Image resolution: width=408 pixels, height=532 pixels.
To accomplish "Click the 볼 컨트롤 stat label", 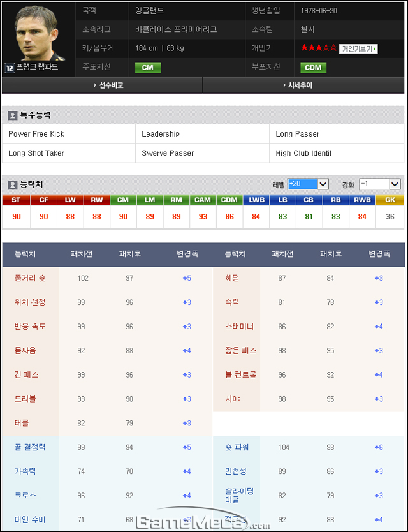I will click(241, 375).
